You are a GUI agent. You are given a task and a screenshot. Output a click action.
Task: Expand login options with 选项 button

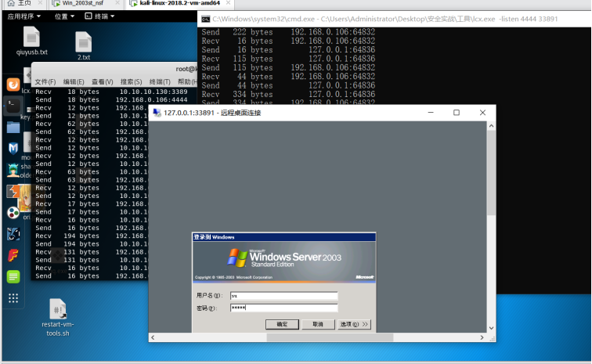click(354, 324)
